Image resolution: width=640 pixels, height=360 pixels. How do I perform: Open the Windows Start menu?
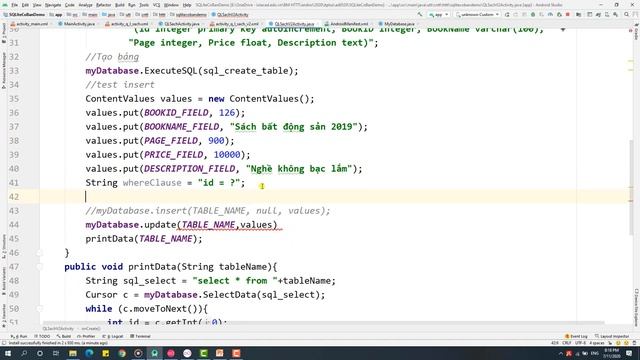coord(8,353)
